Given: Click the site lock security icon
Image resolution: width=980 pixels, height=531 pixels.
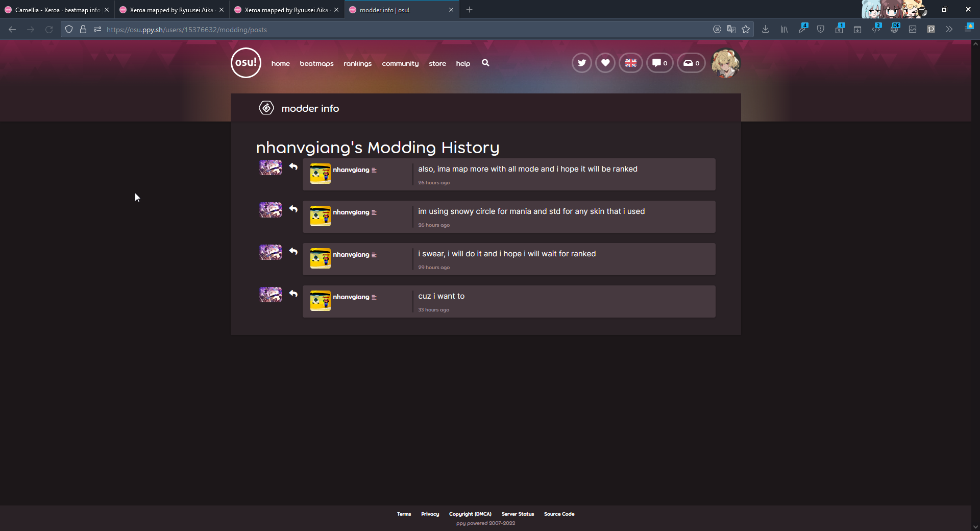Looking at the screenshot, I should pyautogui.click(x=83, y=30).
